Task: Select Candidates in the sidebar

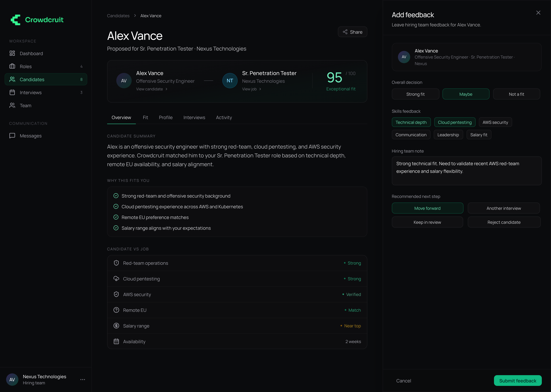Action: (x=46, y=79)
